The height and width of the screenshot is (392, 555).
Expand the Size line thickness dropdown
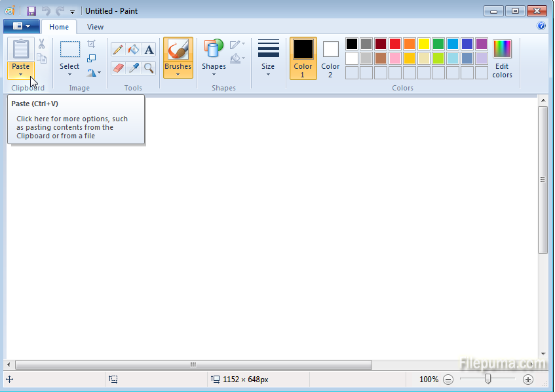(x=268, y=74)
